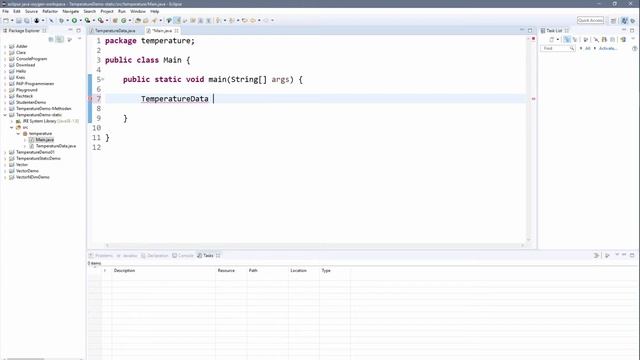Click the Open Type toolbar icon

(138, 20)
